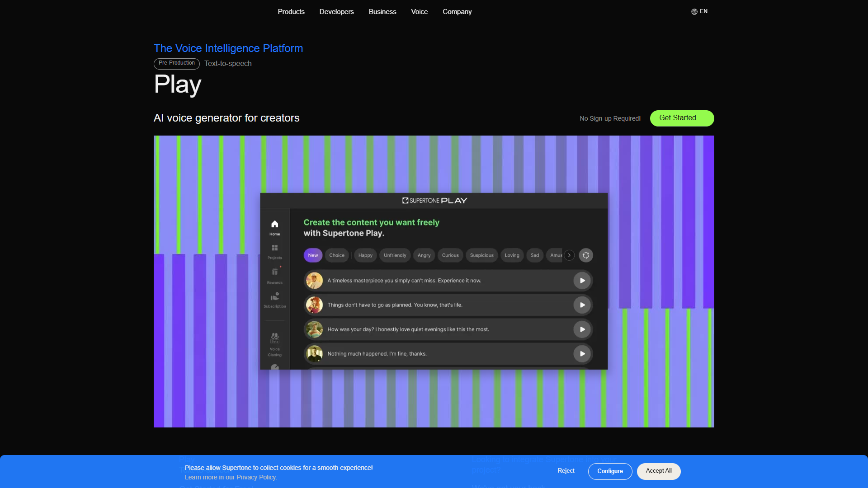Expand more emotion chips with right chevron
The height and width of the screenshot is (488, 868).
569,255
